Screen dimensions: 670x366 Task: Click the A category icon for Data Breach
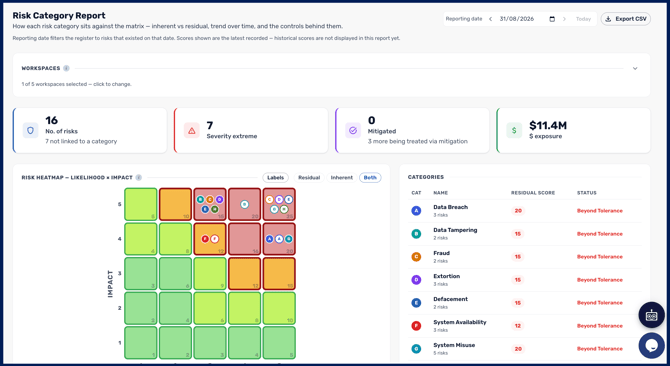[x=416, y=211]
